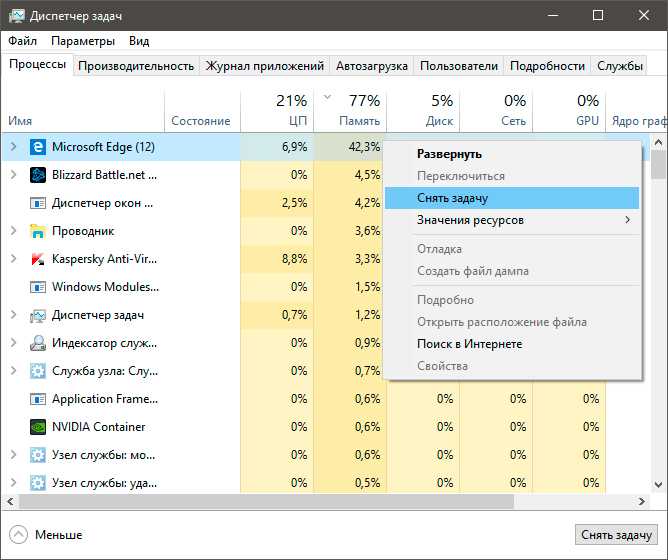Click the Microsoft Edge process icon
Screen dimensions: 668x560
pos(38,147)
